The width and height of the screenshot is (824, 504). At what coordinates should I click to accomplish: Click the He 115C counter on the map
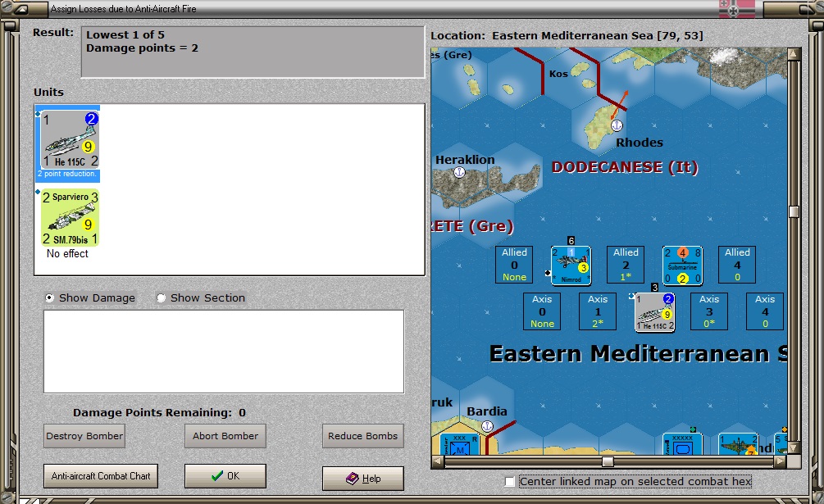coord(655,312)
